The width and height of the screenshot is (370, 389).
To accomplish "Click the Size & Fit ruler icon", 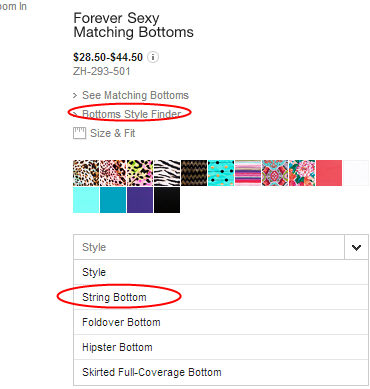I will [x=79, y=133].
